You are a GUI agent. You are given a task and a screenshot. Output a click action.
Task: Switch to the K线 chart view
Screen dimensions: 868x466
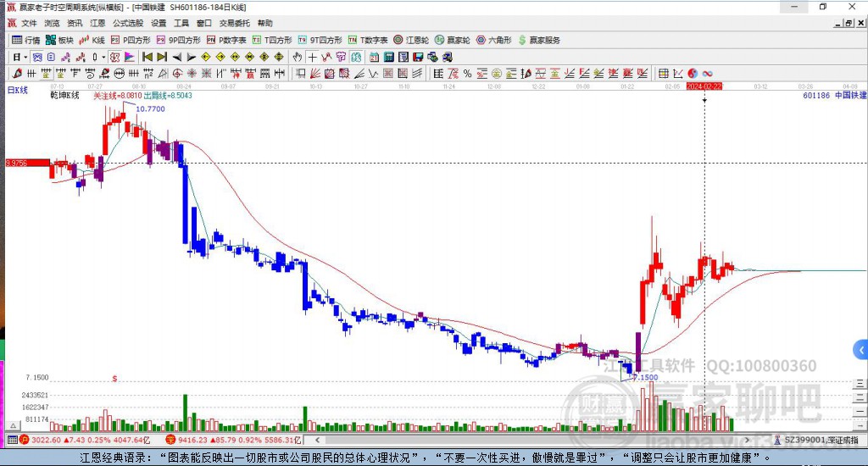click(92, 40)
